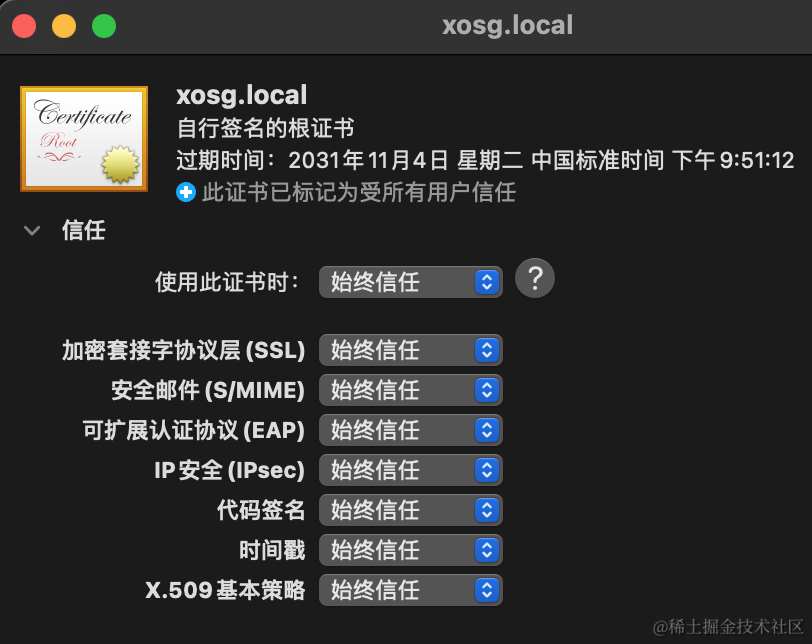This screenshot has width=812, height=644.
Task: Open the X.509 基本策略 dropdown
Action: click(x=410, y=590)
